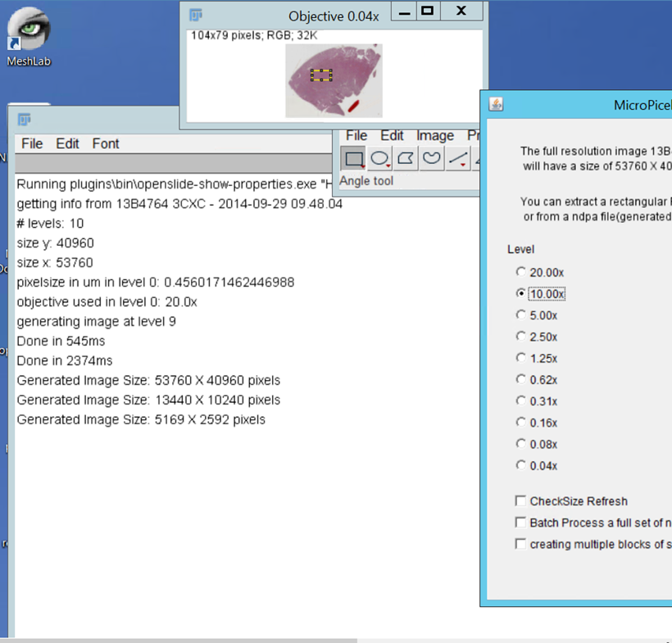Choose the 20.00x level radio button
Screen dimensions: 672x643
point(520,272)
